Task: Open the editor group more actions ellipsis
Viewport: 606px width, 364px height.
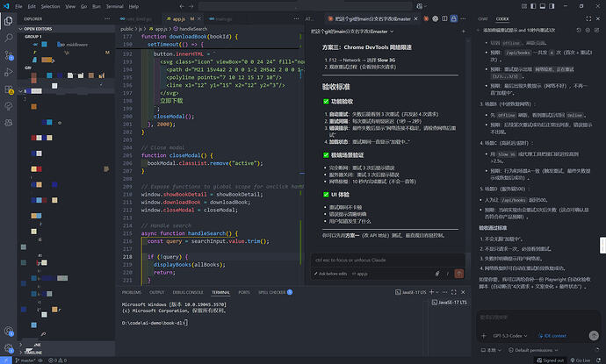Action: pyautogui.click(x=296, y=18)
